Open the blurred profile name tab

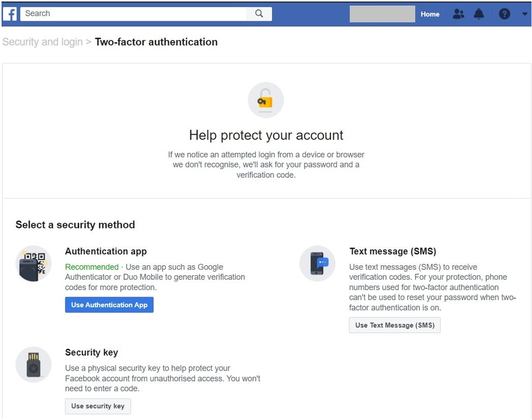click(382, 14)
